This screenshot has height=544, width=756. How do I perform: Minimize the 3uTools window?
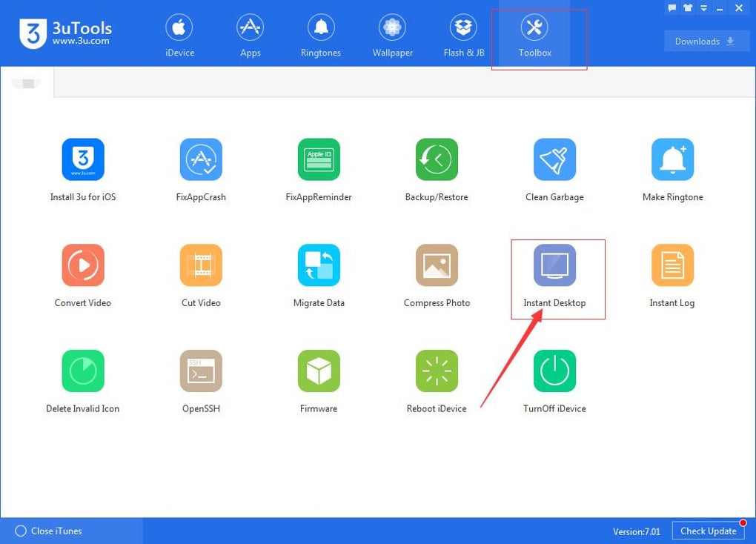[x=720, y=8]
